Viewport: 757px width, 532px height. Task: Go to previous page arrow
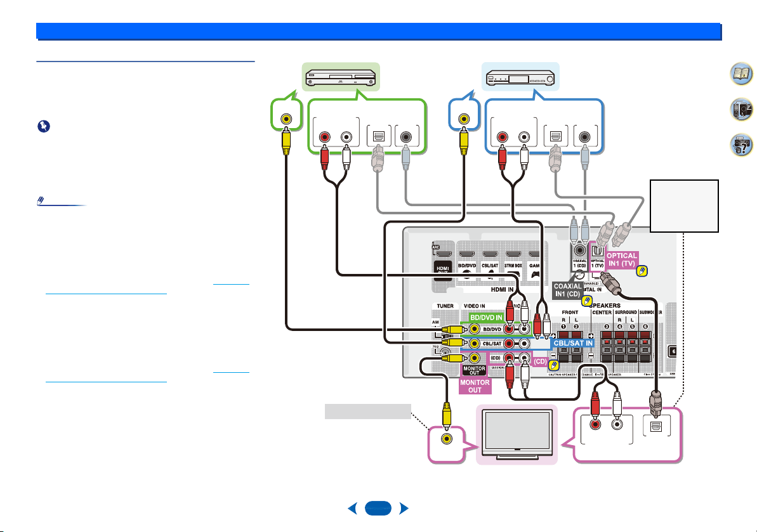pos(352,508)
